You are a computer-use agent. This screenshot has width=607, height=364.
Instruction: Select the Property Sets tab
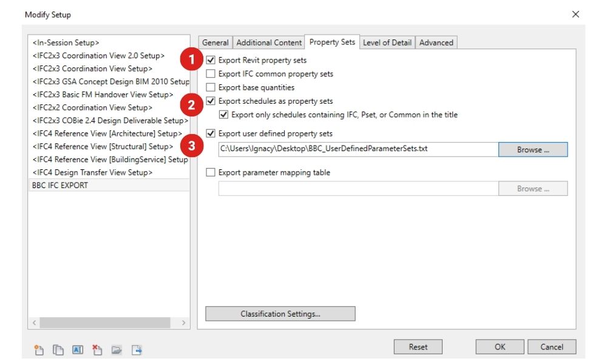pos(332,42)
